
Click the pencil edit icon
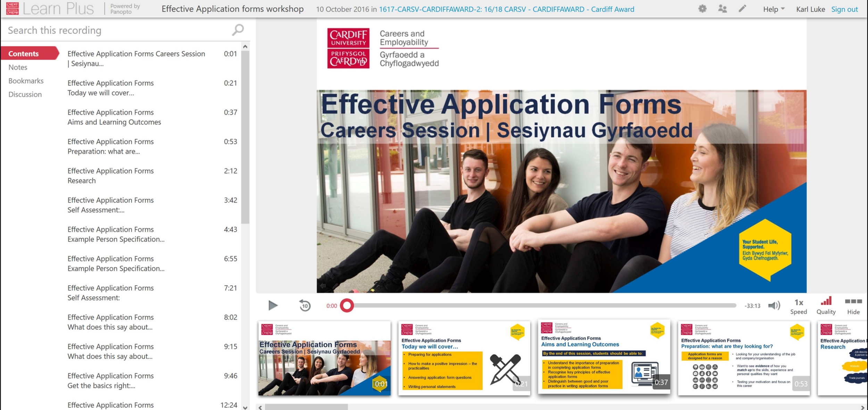[742, 9]
